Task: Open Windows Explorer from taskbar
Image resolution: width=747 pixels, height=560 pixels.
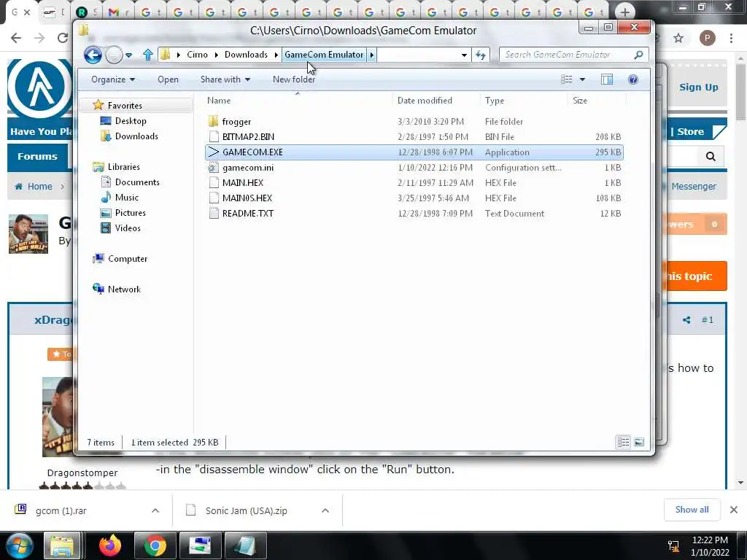Action: coord(62,545)
